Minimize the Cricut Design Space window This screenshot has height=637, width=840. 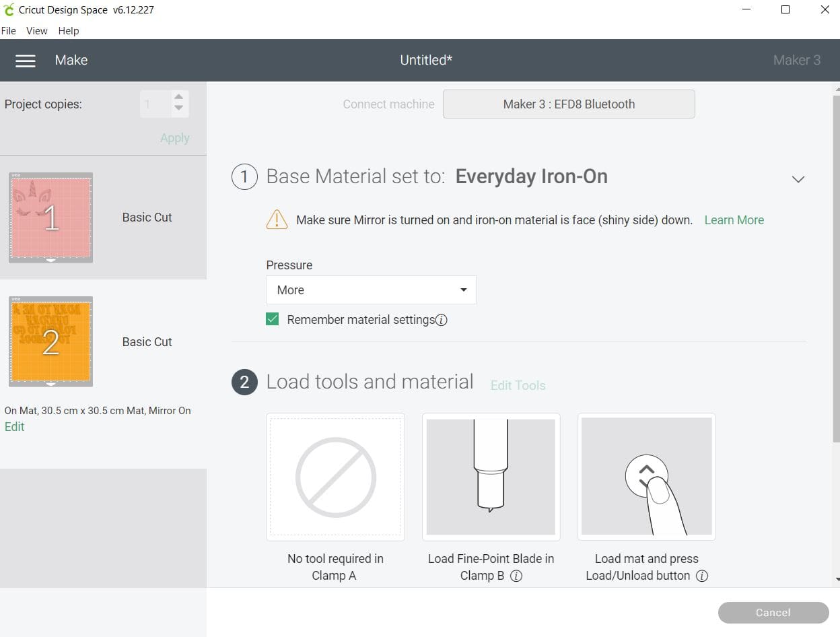click(x=747, y=10)
